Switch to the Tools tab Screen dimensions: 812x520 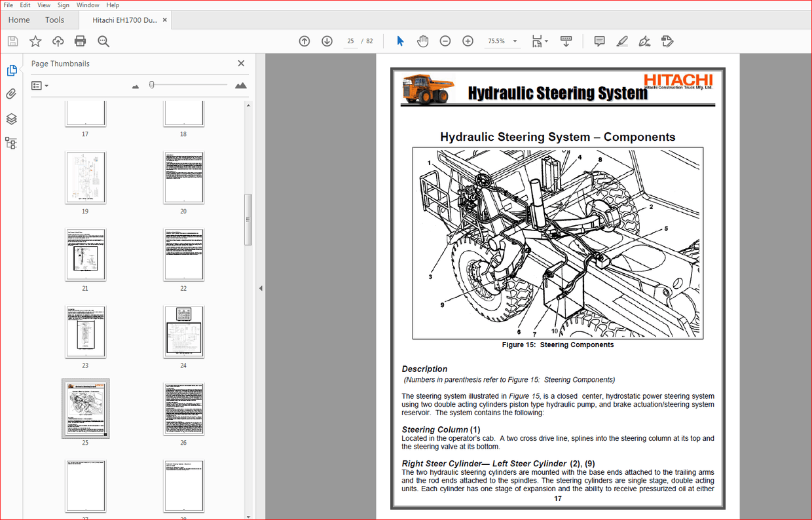click(x=54, y=20)
